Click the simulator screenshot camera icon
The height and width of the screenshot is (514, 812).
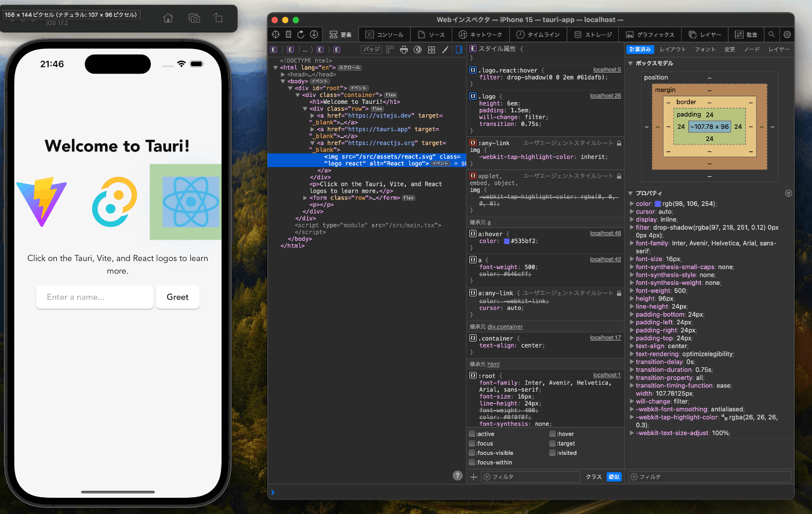coord(194,19)
